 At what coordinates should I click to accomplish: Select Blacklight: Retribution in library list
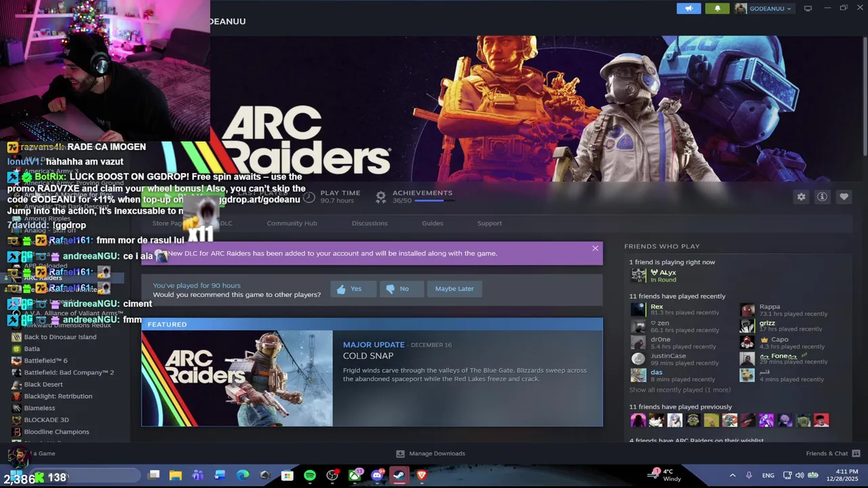tap(58, 396)
